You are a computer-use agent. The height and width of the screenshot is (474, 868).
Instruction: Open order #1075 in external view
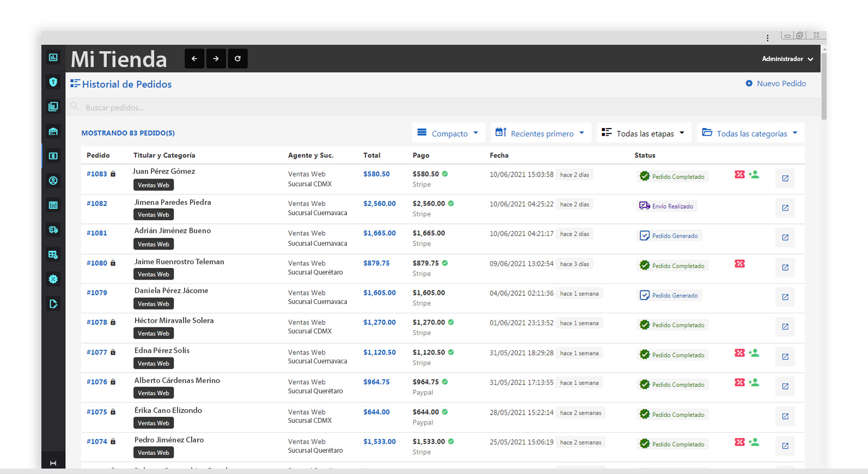(x=785, y=416)
